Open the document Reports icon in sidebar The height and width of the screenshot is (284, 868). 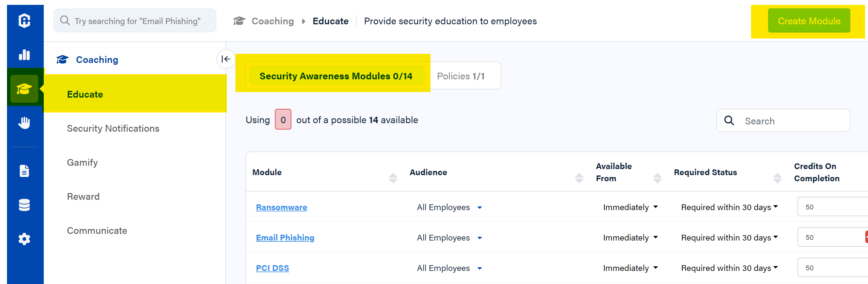coord(25,171)
